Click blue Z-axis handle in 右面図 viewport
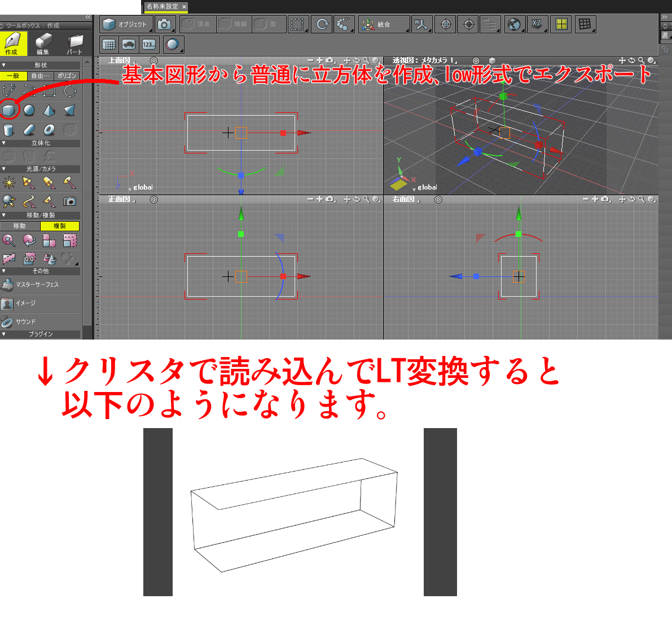Viewport: 672px width, 621px height. 476,277
